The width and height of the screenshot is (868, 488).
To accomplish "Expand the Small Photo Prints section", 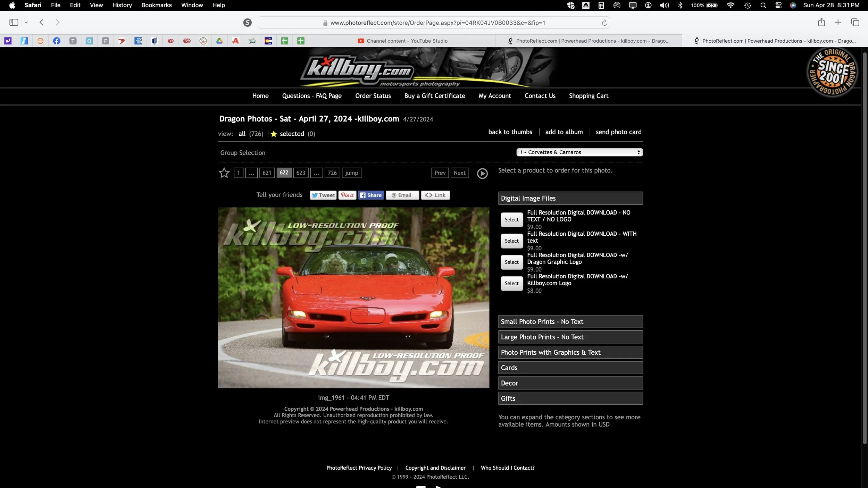I will coord(570,322).
